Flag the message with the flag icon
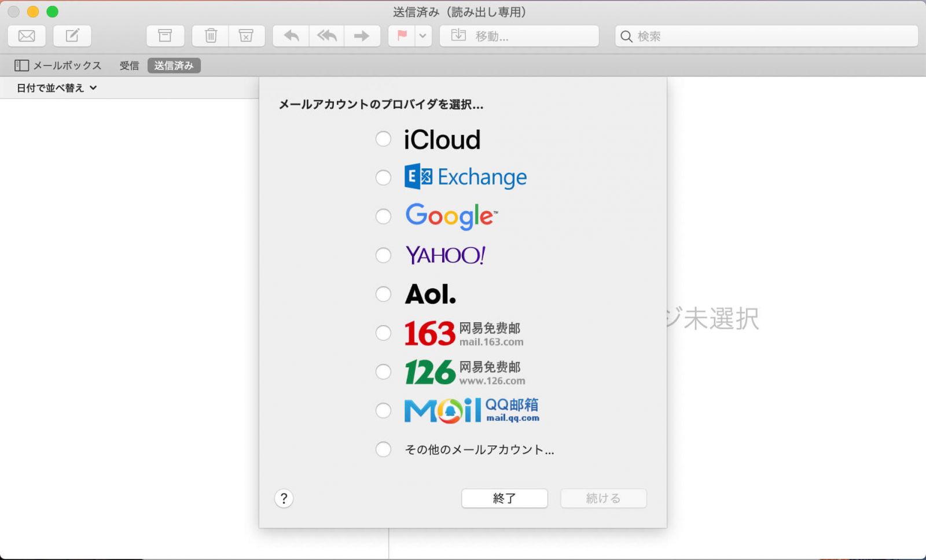The width and height of the screenshot is (926, 560). (x=400, y=35)
